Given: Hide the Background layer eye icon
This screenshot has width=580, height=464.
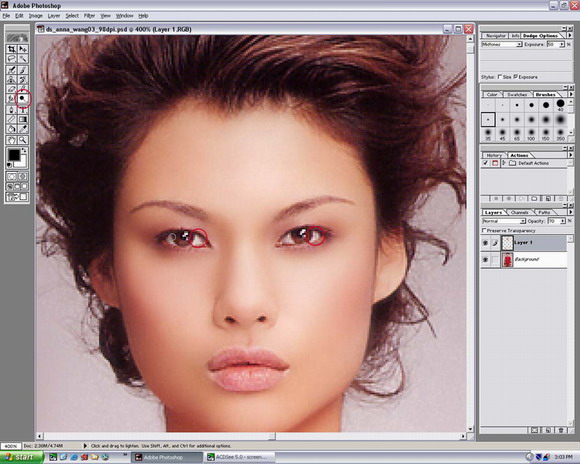Looking at the screenshot, I should (x=485, y=260).
